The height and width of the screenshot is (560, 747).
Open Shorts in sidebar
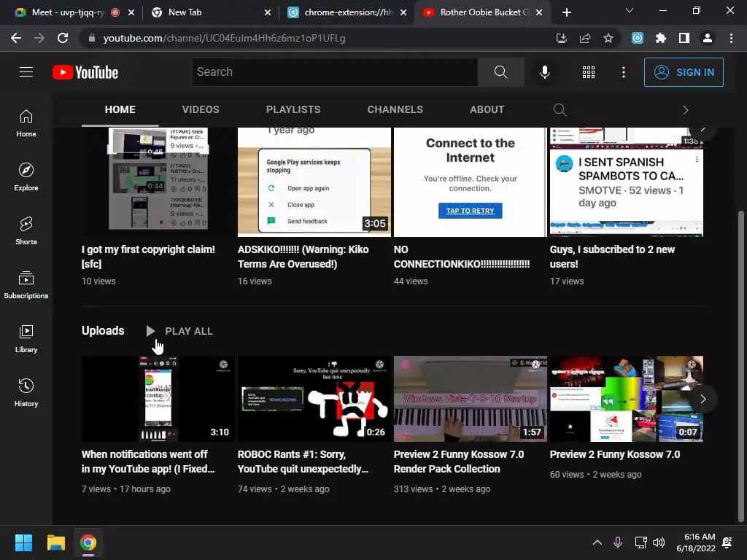26,230
